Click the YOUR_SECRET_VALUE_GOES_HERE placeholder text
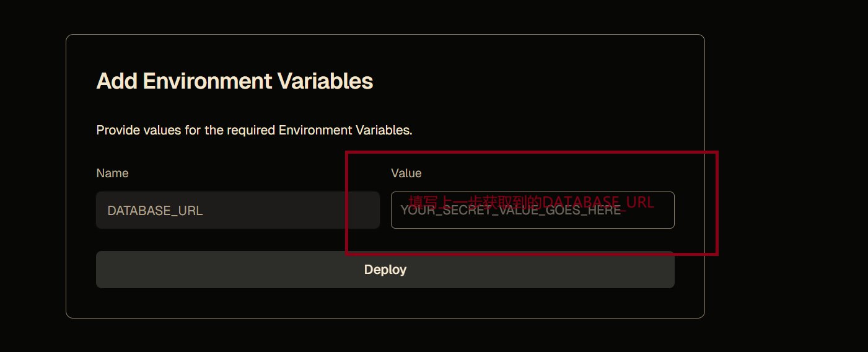 pos(511,211)
